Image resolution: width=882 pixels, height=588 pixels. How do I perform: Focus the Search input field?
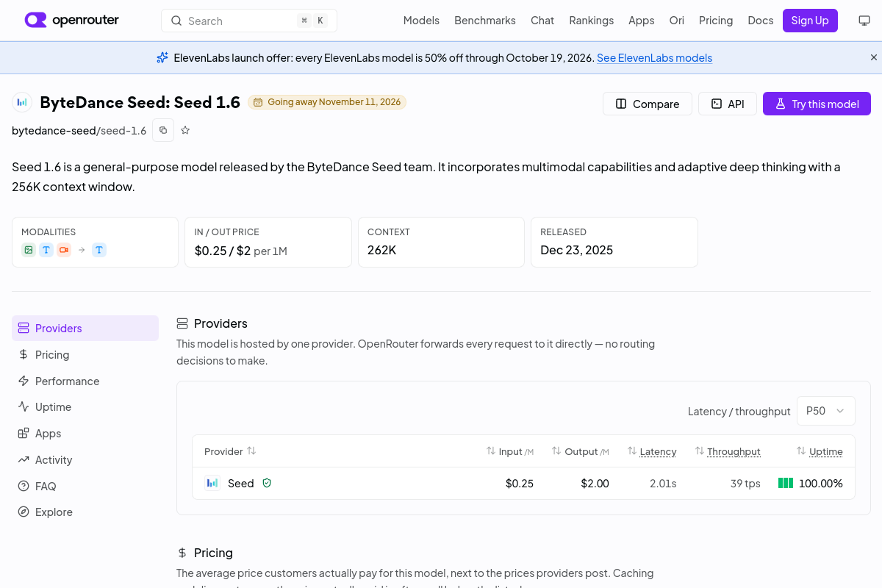point(248,21)
